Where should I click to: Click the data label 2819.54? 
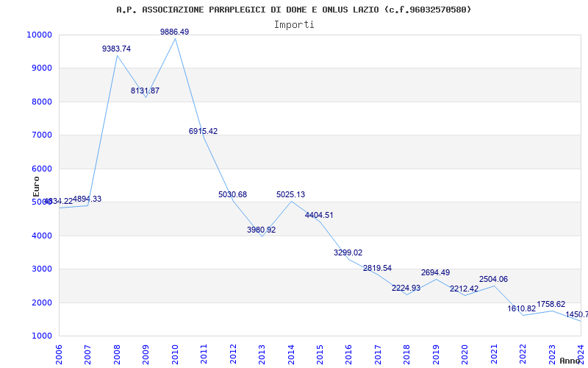pos(377,269)
